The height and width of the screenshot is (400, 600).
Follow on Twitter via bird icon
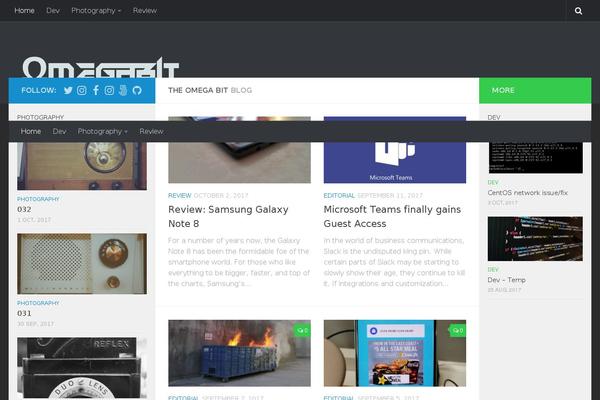[68, 90]
